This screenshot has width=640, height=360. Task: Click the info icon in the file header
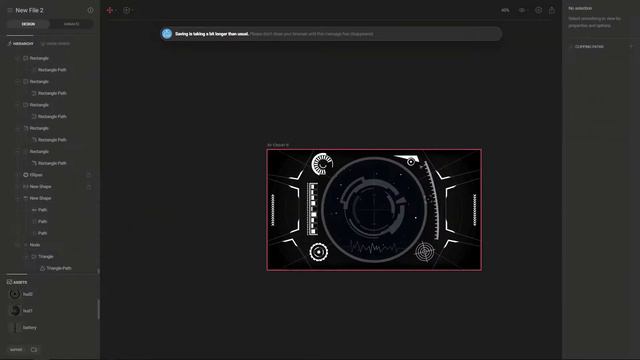(90, 10)
